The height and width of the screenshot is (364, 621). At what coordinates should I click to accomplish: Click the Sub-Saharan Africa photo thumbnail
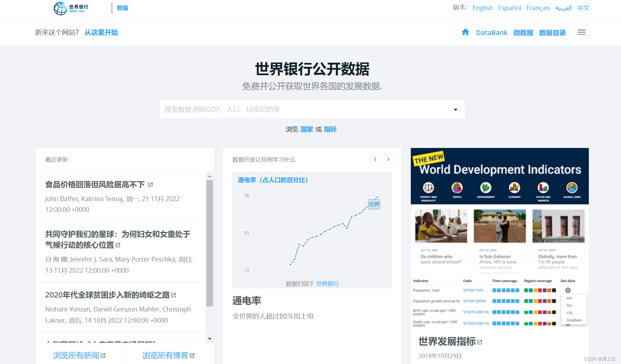500,226
